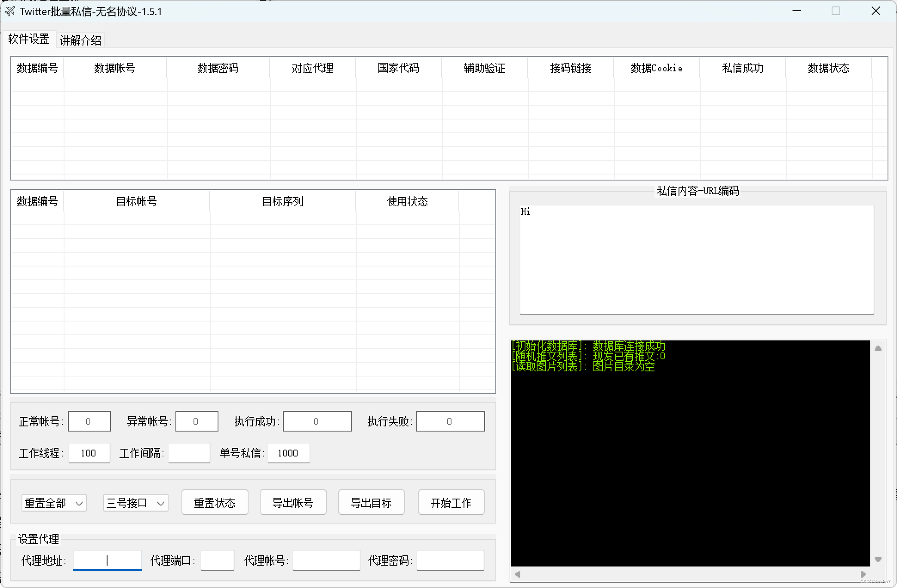This screenshot has height=588, width=897.
Task: Click the 工作线程 field showing 100
Action: (89, 453)
